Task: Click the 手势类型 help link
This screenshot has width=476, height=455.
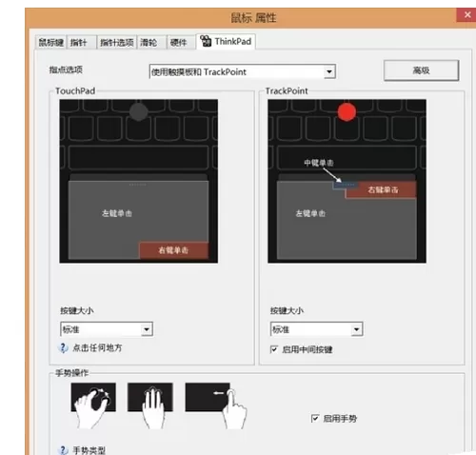Action: (89, 450)
